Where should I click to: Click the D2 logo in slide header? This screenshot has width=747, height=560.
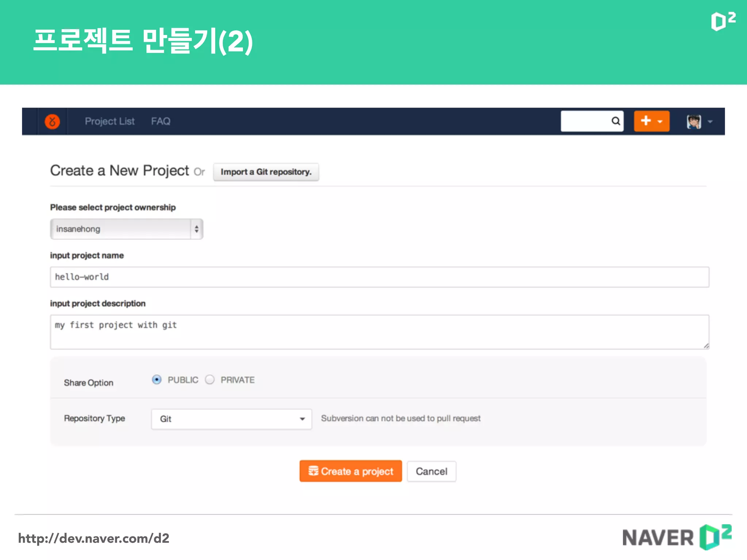coord(723,22)
